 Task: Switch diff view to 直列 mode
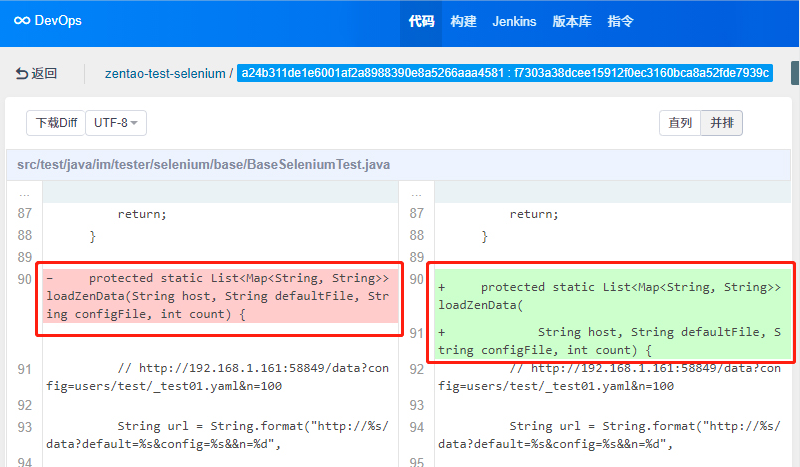[x=680, y=123]
